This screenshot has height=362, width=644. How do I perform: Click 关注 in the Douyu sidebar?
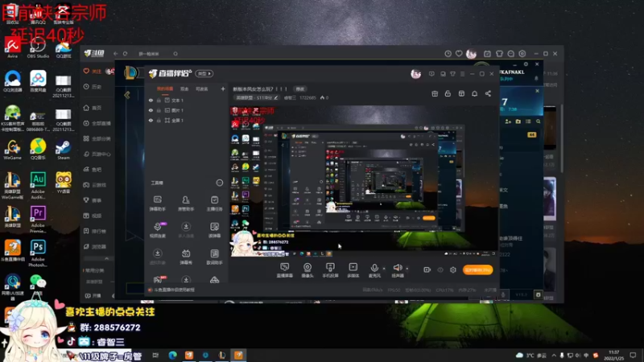point(93,71)
